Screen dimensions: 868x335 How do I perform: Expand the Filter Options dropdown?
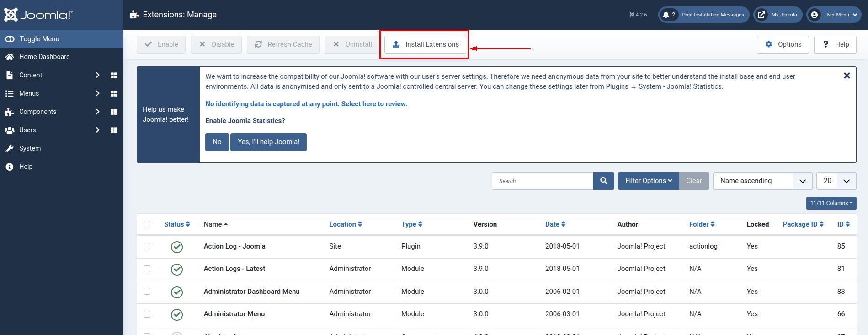coord(648,181)
